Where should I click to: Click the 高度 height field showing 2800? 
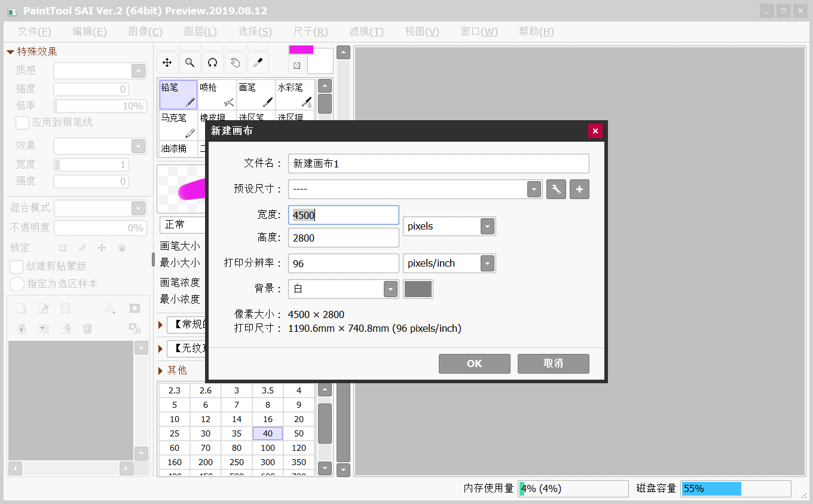pyautogui.click(x=344, y=237)
